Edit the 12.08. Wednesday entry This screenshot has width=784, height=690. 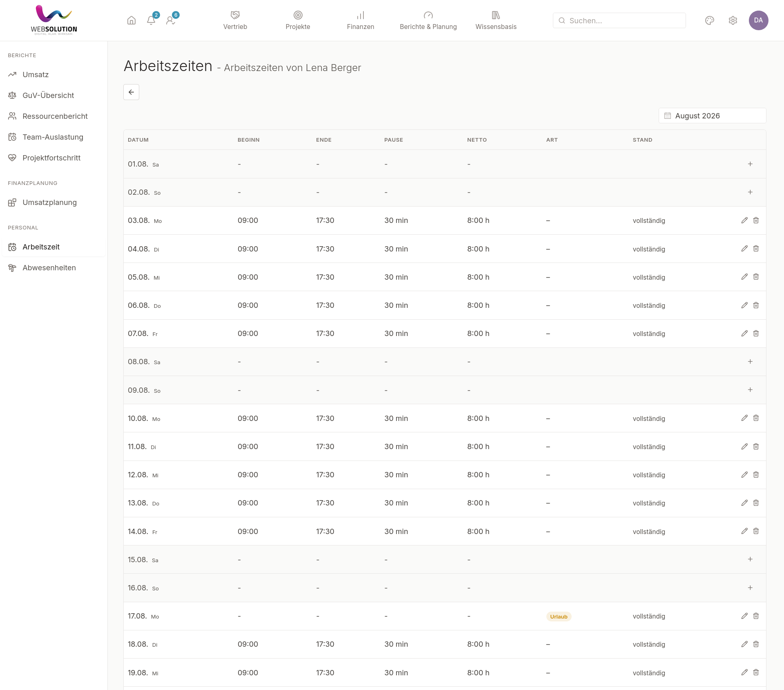tap(744, 475)
